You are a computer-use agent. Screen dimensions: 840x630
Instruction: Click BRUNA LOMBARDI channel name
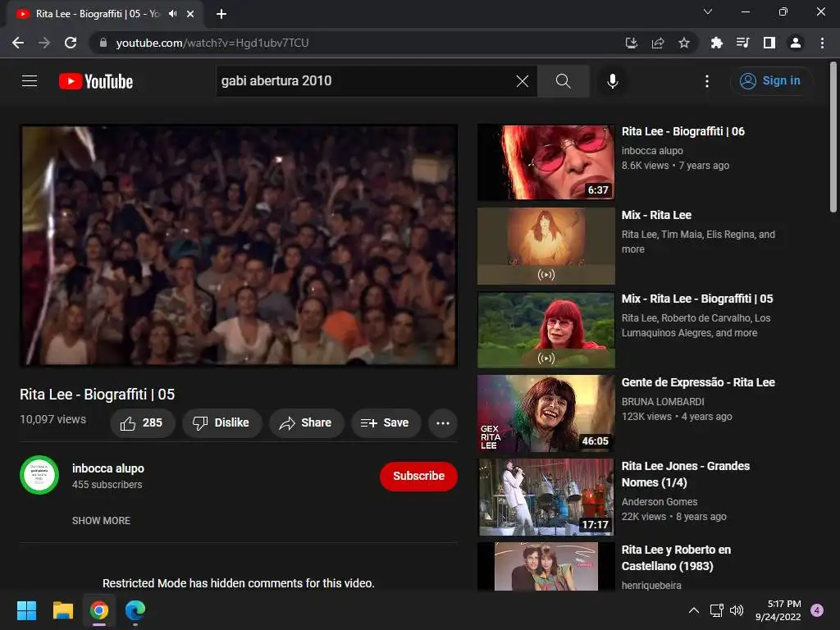click(x=663, y=402)
